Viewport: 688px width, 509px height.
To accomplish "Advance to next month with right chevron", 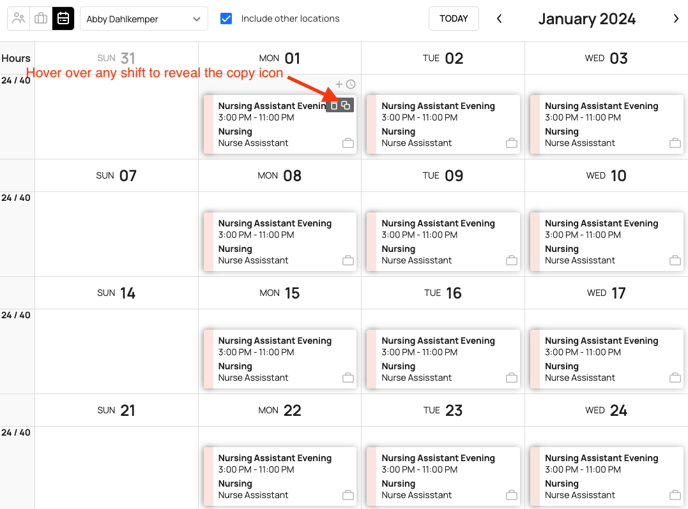I will 676,18.
